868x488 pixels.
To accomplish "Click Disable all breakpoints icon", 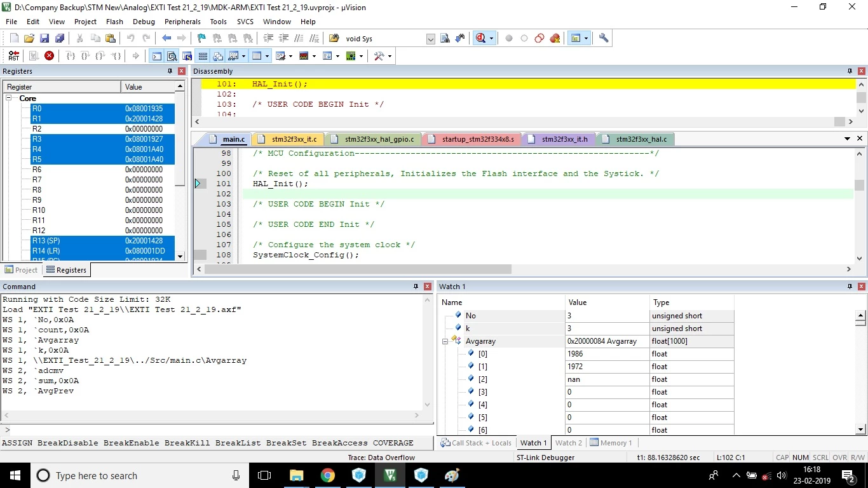I will click(539, 38).
